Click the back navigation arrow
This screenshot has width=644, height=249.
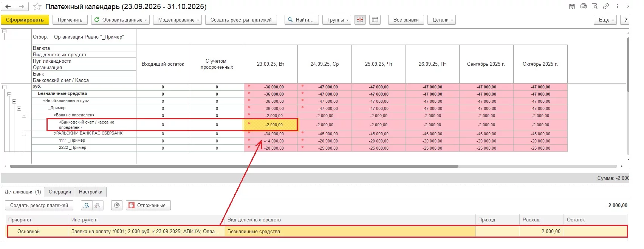click(x=8, y=6)
